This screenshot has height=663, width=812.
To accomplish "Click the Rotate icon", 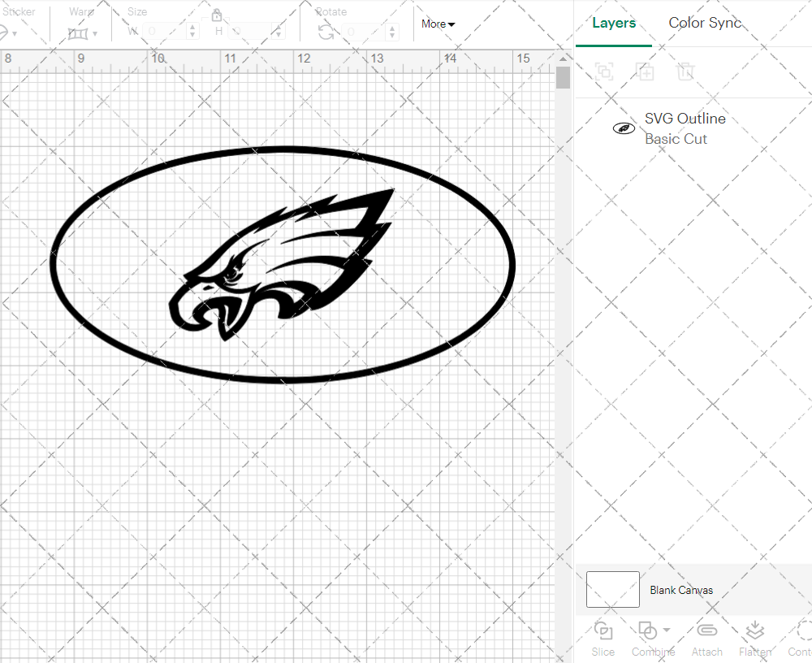I will (x=326, y=32).
